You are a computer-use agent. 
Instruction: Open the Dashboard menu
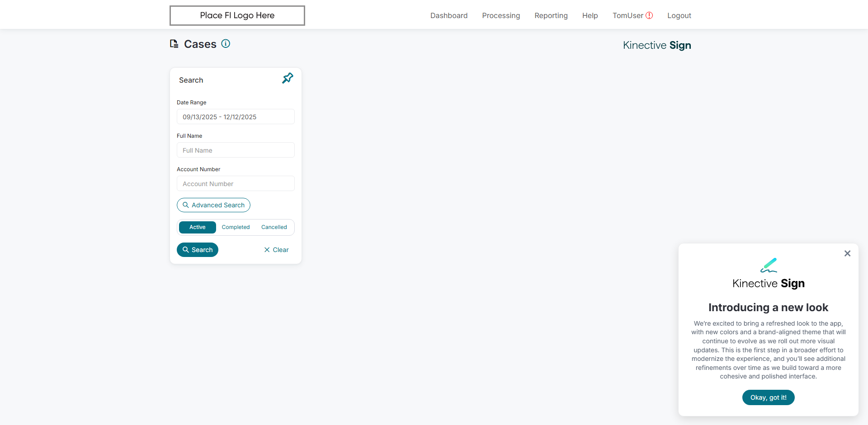point(449,15)
